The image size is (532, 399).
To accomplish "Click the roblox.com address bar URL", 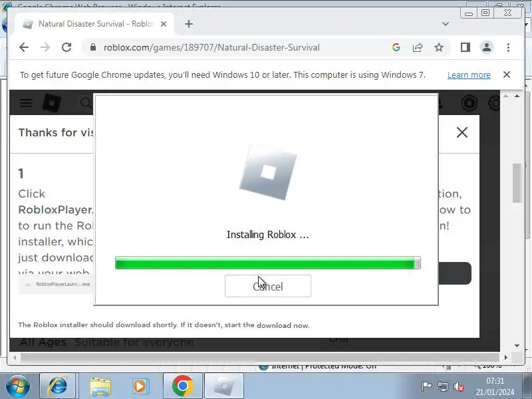I will tap(211, 47).
